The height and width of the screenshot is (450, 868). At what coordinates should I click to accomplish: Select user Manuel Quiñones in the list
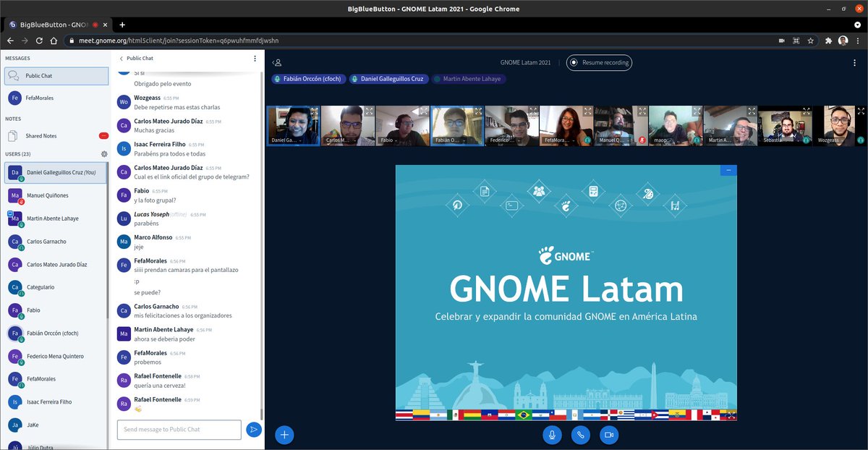coord(56,195)
